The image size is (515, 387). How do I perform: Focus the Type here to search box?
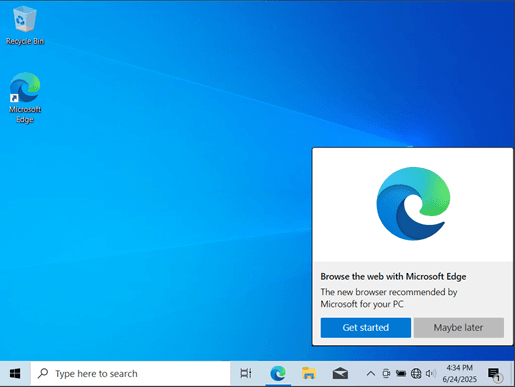(x=130, y=374)
